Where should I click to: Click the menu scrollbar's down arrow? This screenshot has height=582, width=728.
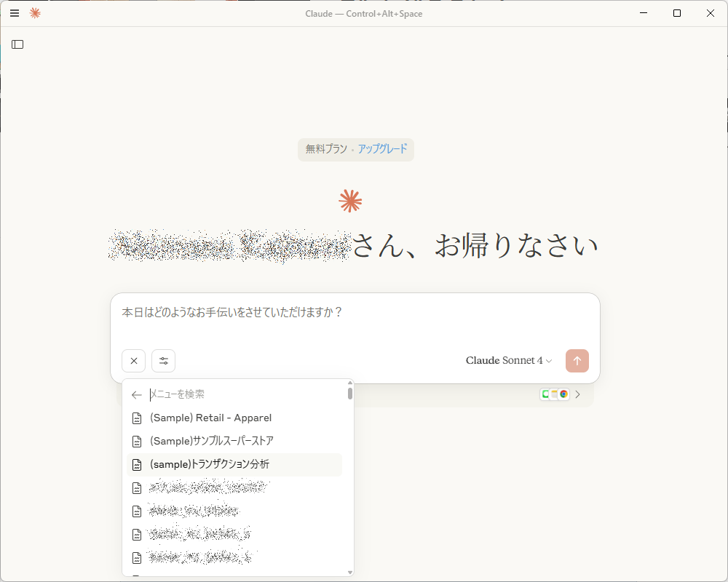[x=350, y=573]
